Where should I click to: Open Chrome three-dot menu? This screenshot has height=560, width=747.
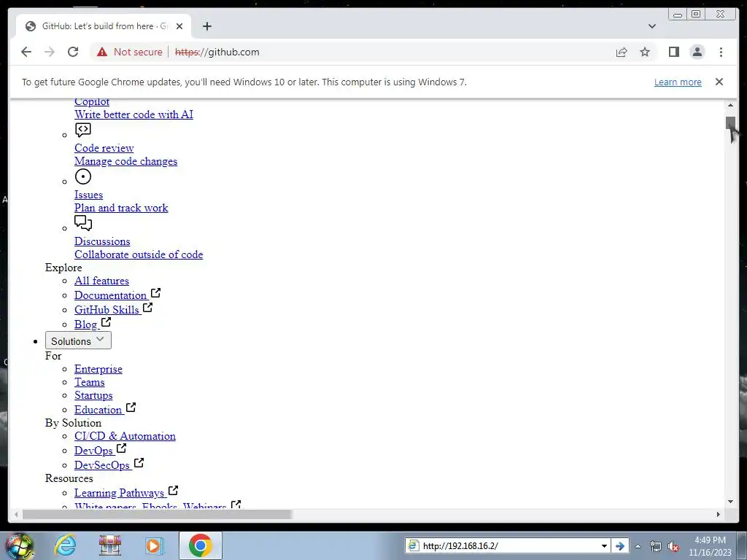[x=721, y=52]
